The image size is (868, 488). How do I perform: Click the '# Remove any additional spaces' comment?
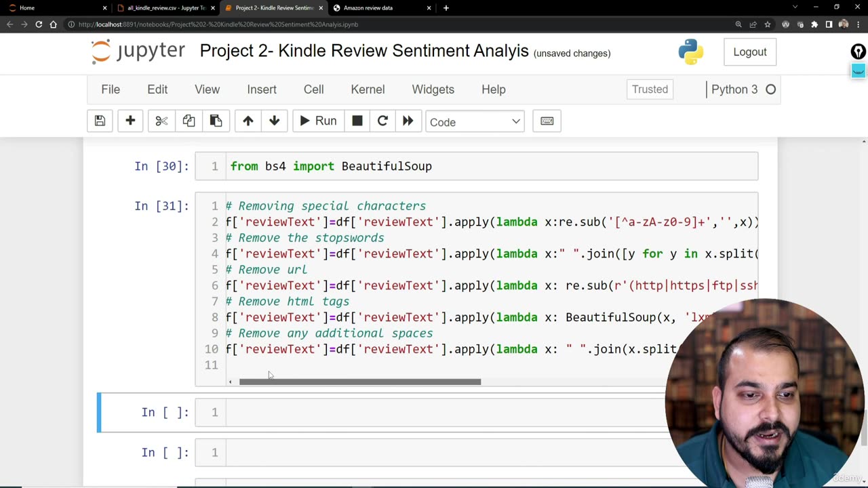coord(330,333)
